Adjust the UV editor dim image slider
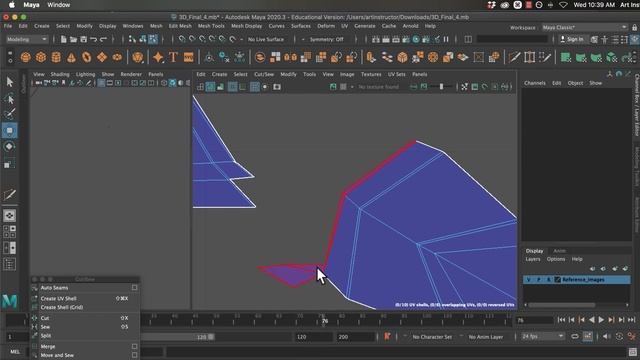This screenshot has width=640, height=360. [x=441, y=87]
